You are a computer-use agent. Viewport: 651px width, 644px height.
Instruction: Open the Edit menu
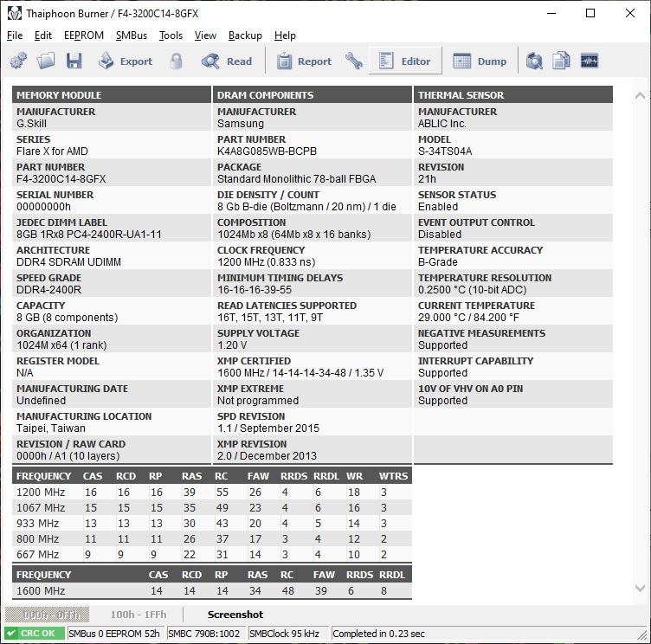(42, 35)
